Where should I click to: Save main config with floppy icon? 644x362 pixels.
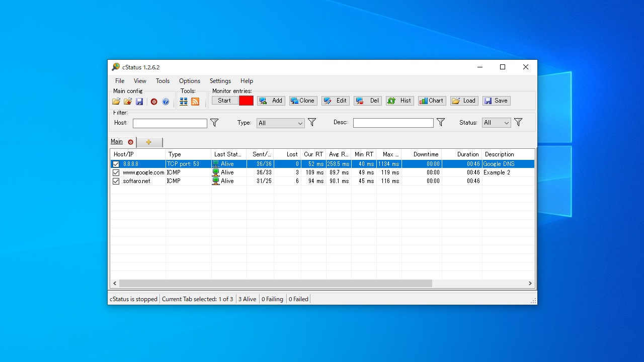coord(139,102)
